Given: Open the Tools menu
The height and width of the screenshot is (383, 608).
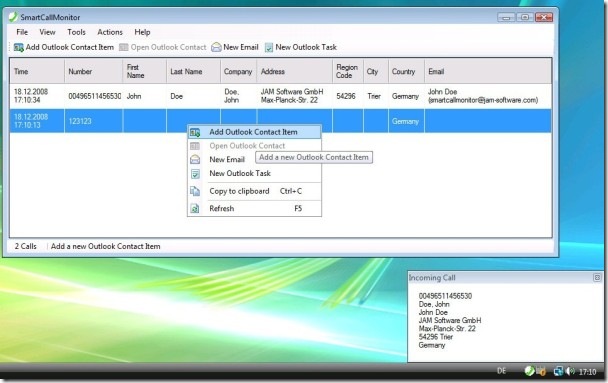Looking at the screenshot, I should tap(76, 32).
